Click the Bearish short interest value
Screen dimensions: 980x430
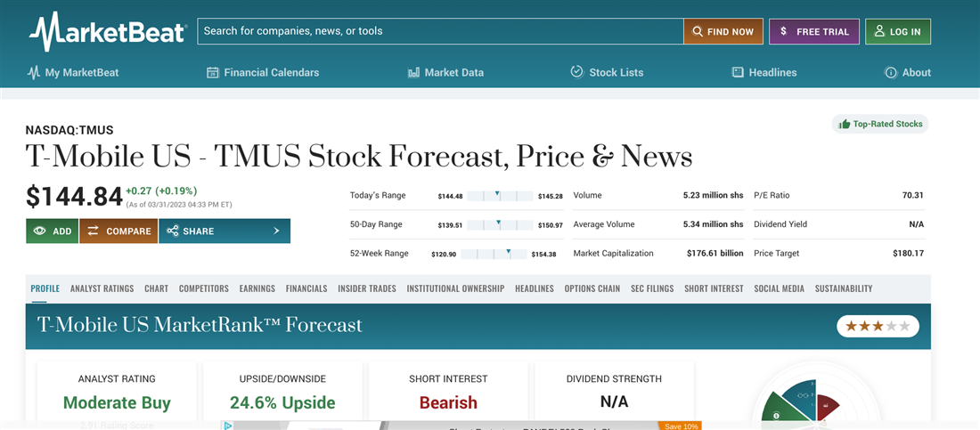(448, 402)
